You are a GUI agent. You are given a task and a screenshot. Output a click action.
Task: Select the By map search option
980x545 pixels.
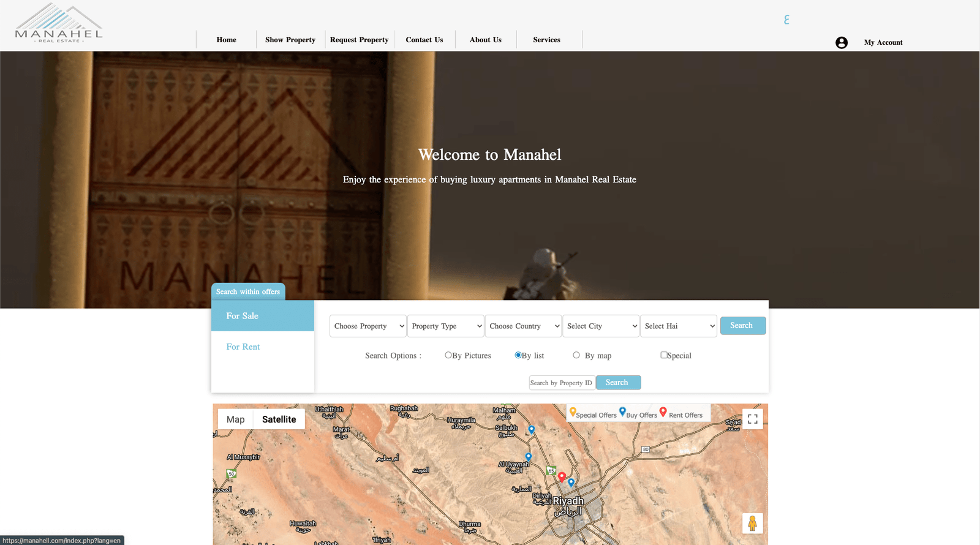[576, 355]
